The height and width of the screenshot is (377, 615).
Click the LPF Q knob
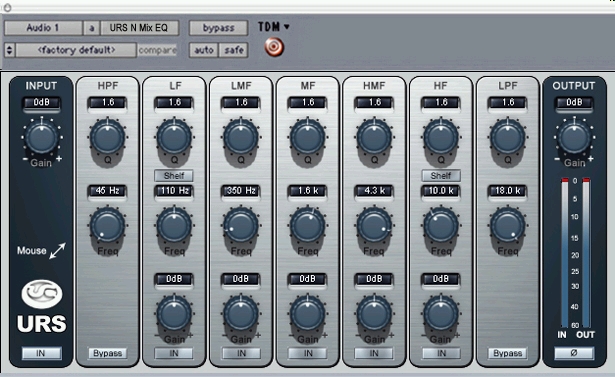click(x=508, y=137)
